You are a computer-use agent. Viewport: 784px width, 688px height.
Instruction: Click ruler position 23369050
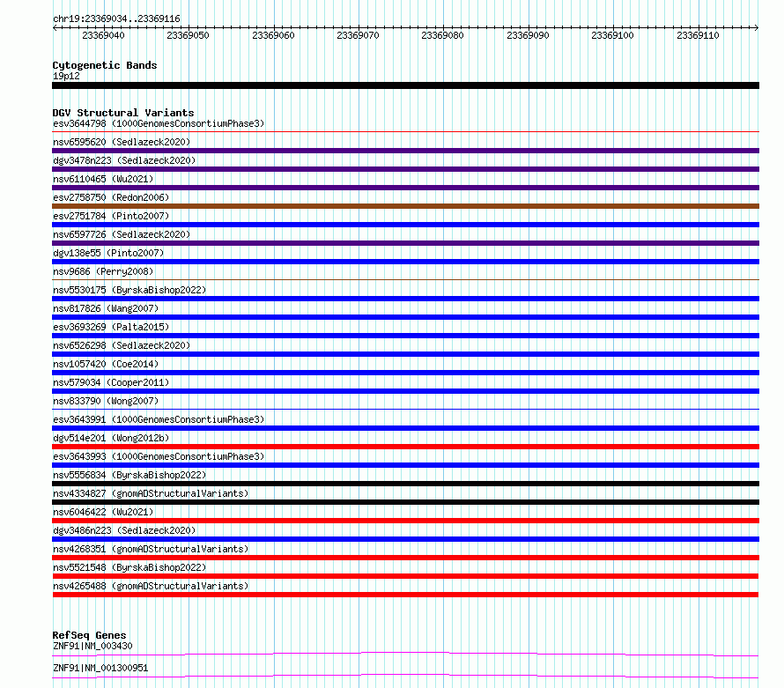tap(188, 35)
